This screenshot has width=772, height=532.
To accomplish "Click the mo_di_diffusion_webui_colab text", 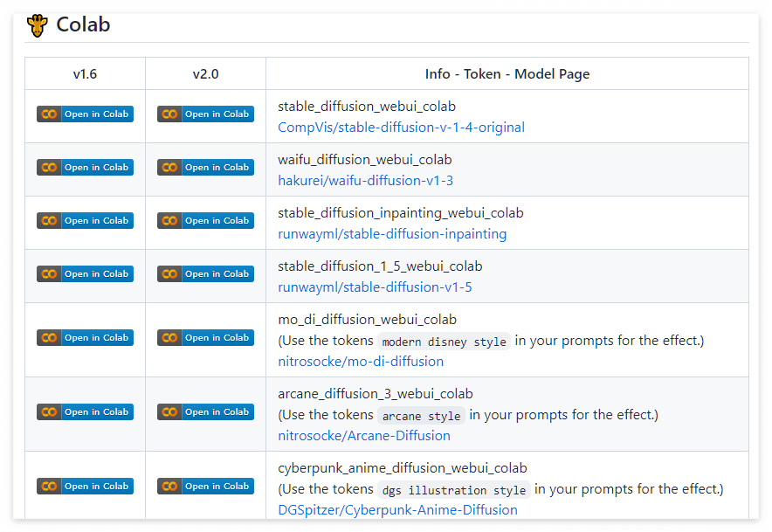I will click(x=368, y=319).
